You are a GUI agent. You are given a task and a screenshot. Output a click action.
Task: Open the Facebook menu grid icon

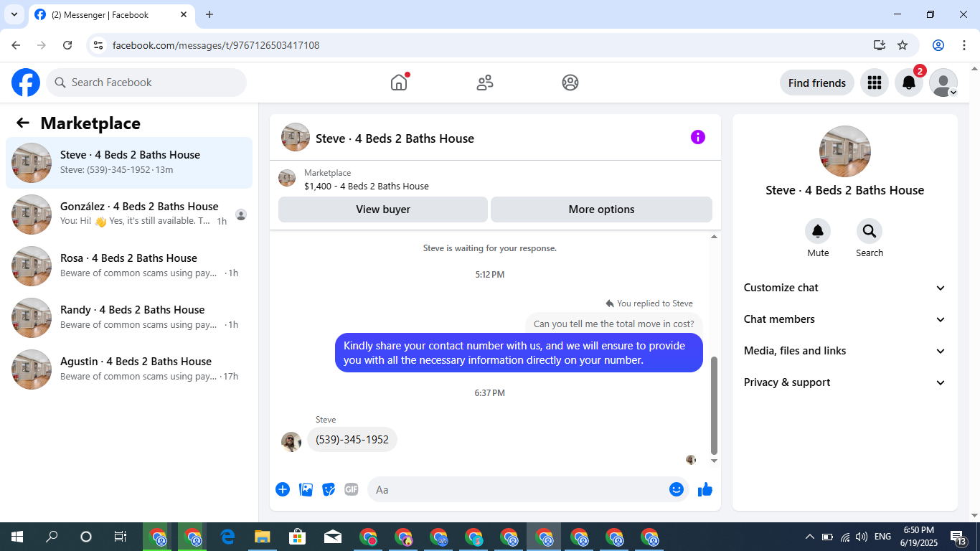(x=875, y=83)
